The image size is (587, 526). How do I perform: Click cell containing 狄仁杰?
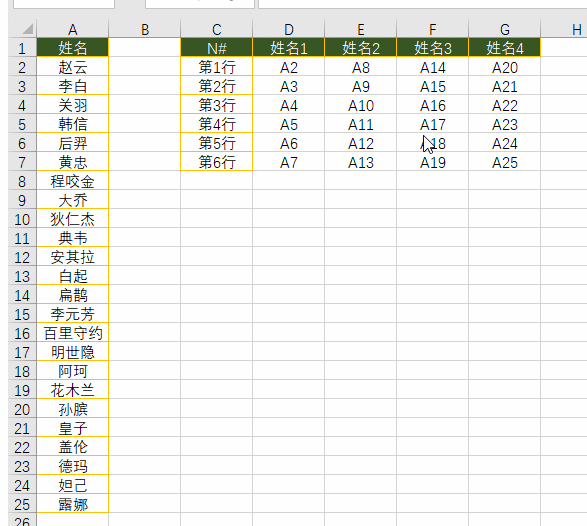(73, 219)
